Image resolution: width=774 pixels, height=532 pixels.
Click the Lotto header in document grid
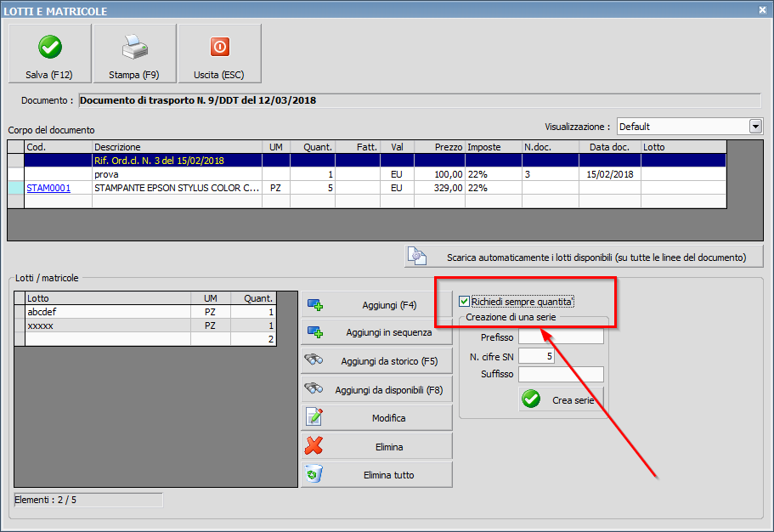tap(684, 147)
